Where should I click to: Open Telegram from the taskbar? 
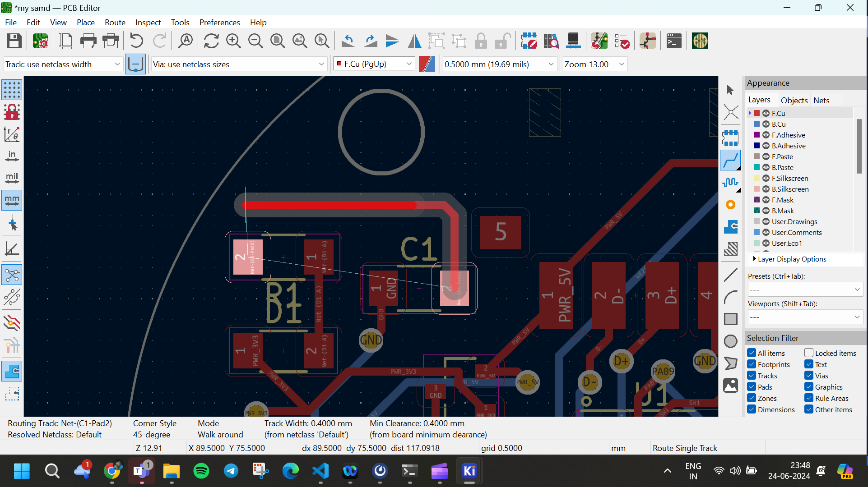click(231, 471)
